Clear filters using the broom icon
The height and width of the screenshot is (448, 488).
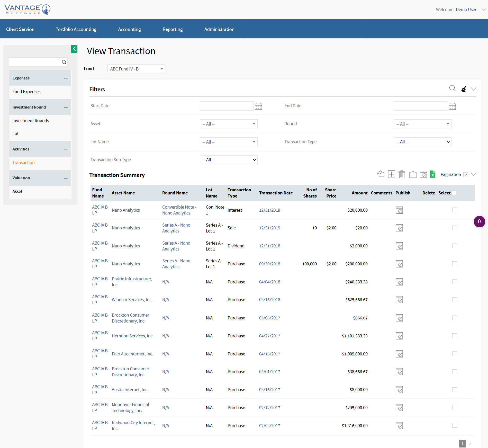pos(463,88)
